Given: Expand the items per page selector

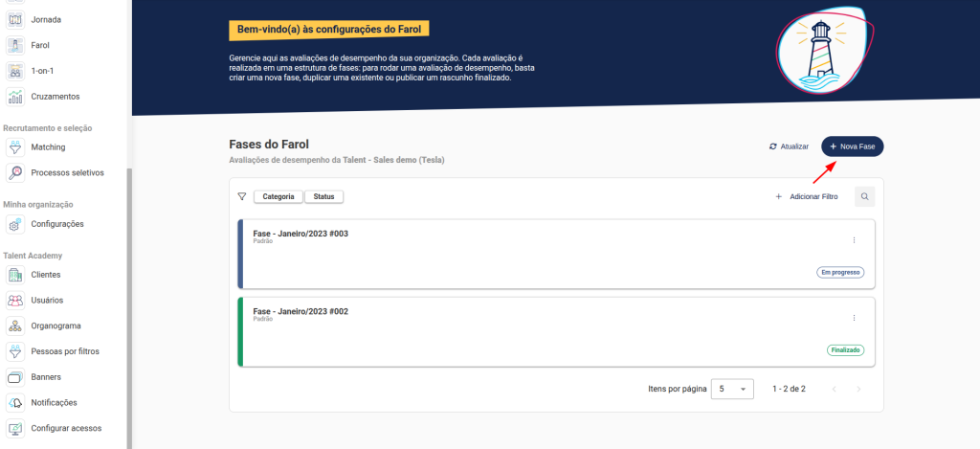Looking at the screenshot, I should coord(733,389).
